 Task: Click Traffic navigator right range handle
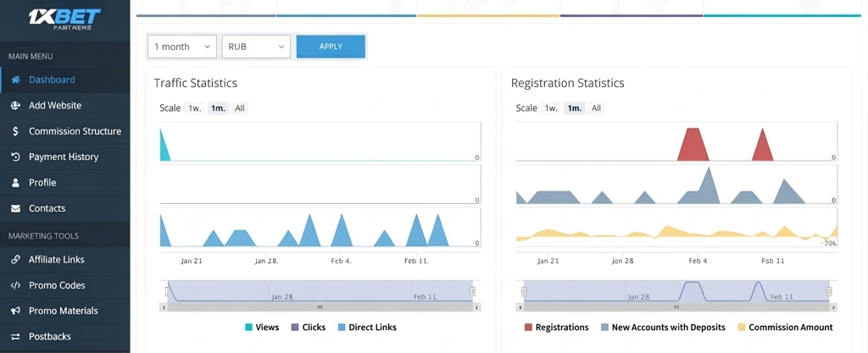[x=473, y=291]
